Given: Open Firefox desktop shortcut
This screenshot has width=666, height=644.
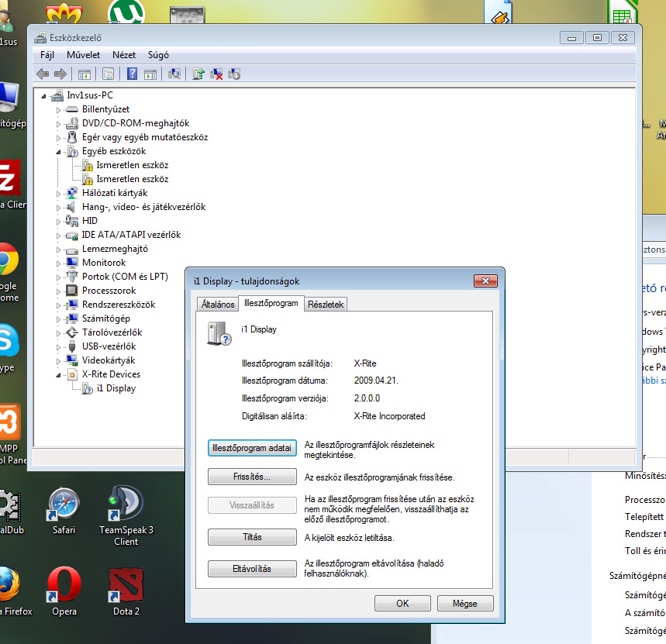Looking at the screenshot, I should pos(12,592).
